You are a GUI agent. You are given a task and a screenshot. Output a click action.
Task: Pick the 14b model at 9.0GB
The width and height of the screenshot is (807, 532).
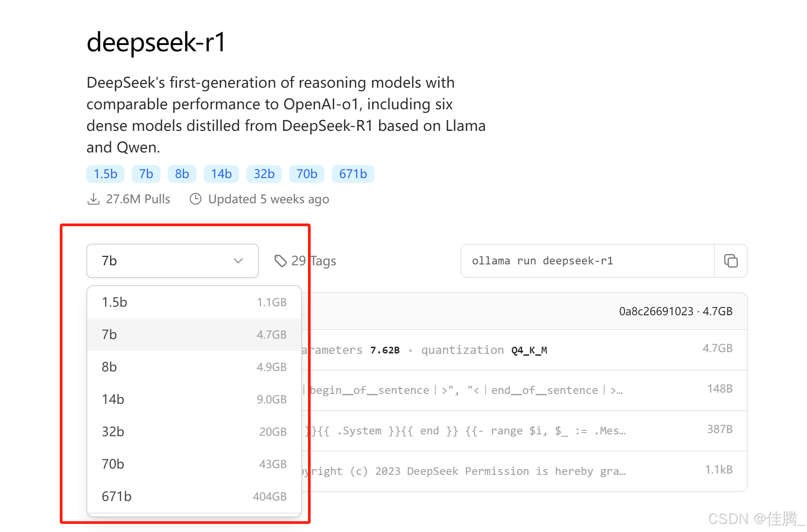pos(194,399)
